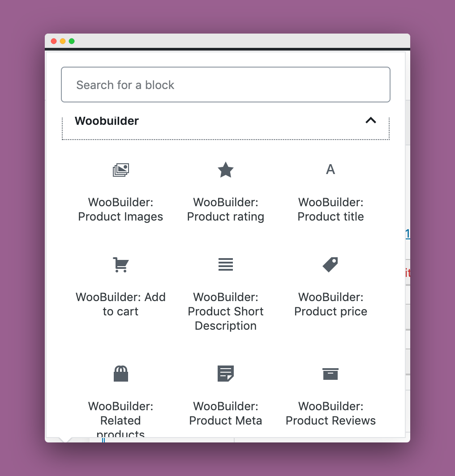
Task: Choose the Product Meta note icon
Action: click(226, 374)
